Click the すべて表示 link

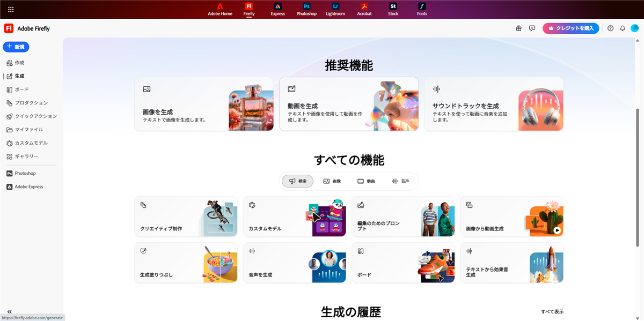[552, 312]
